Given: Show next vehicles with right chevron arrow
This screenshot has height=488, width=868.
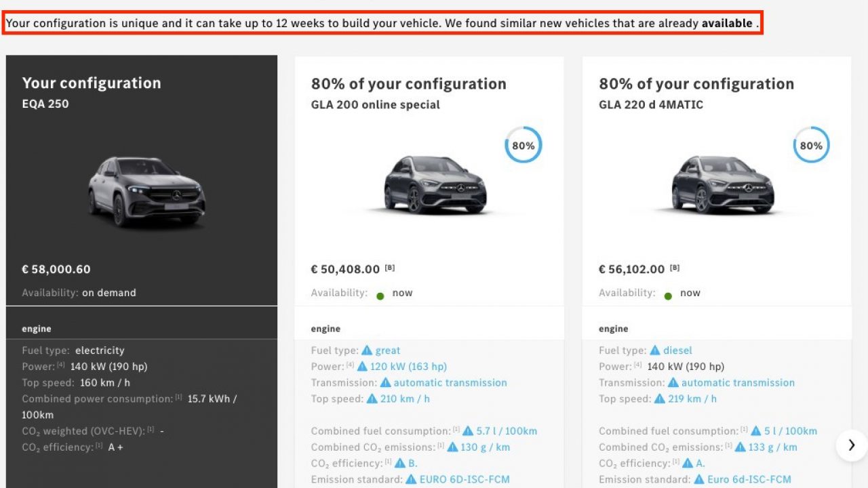Looking at the screenshot, I should coord(852,445).
